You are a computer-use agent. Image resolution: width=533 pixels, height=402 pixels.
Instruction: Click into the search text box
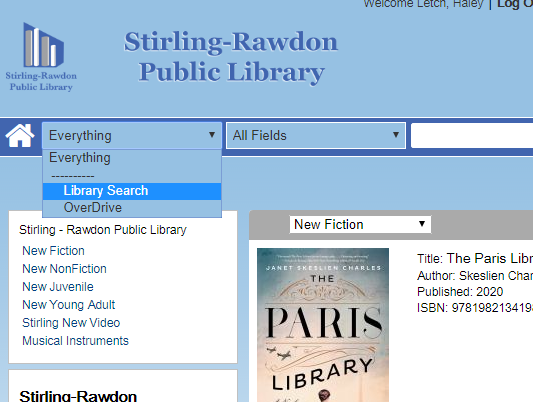click(x=472, y=136)
